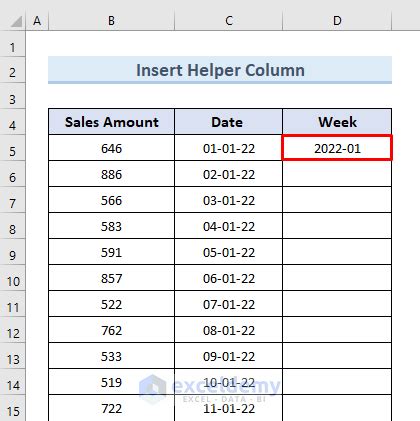Select the cell containing 857
Viewport: 420px width, 421px height.
[x=111, y=278]
